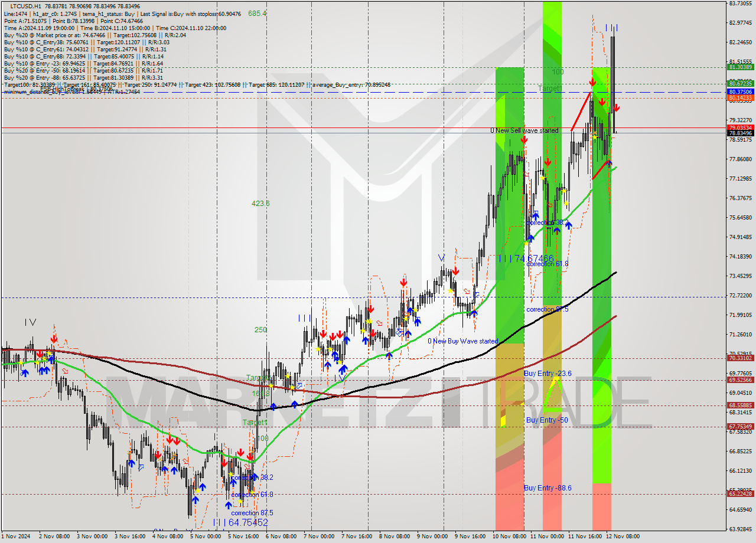Click the '5 Nov 00:00' time label

click(x=206, y=537)
